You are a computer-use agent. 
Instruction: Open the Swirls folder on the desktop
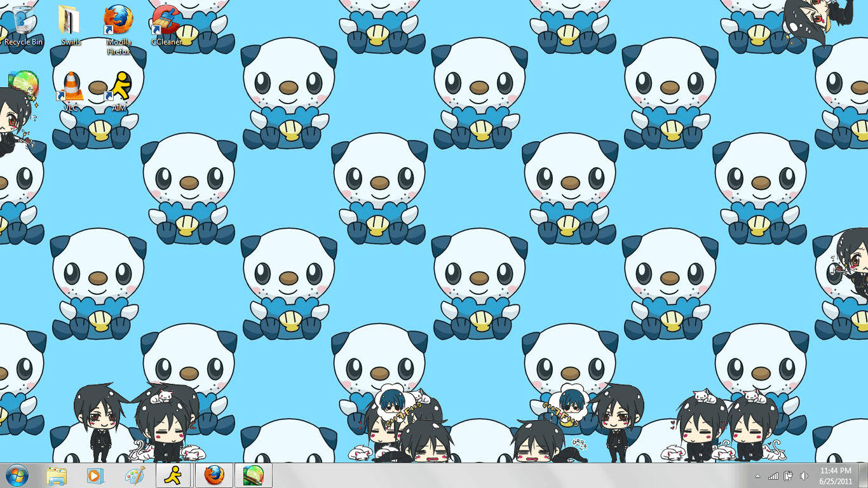71,26
